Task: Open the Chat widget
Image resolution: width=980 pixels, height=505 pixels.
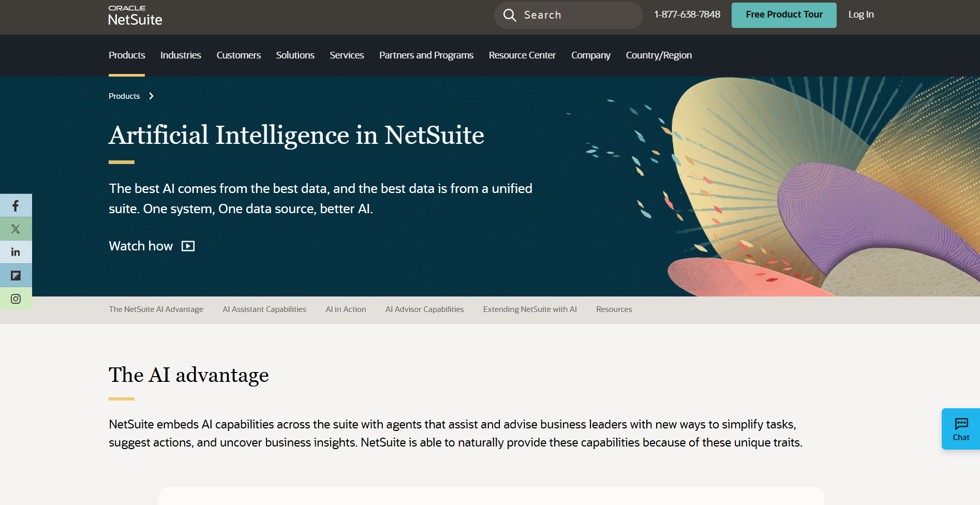Action: [961, 429]
